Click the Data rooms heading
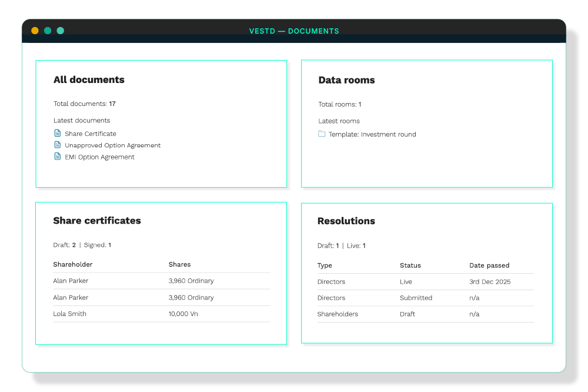Image resolution: width=588 pixels, height=392 pixels. coord(346,80)
